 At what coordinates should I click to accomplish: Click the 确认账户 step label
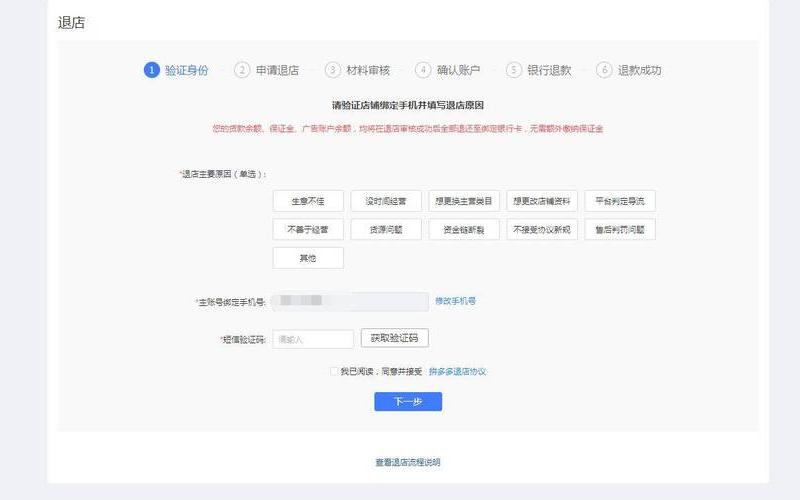tap(459, 70)
